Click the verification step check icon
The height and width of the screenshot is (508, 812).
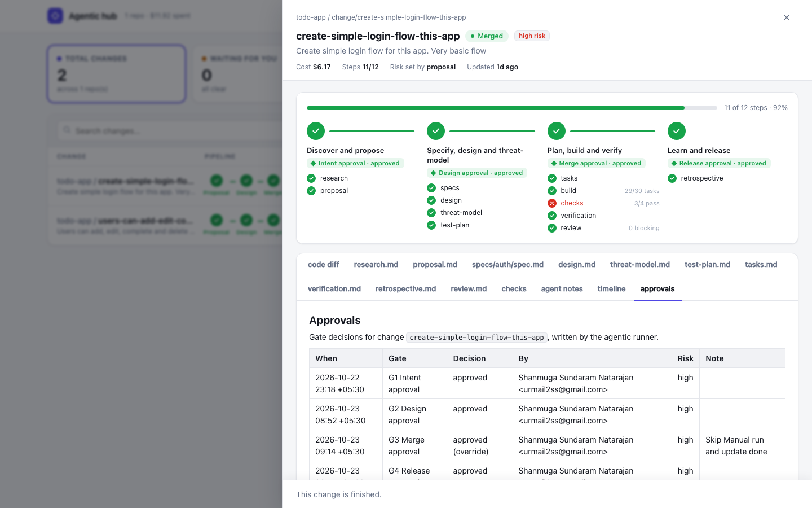[x=552, y=216]
